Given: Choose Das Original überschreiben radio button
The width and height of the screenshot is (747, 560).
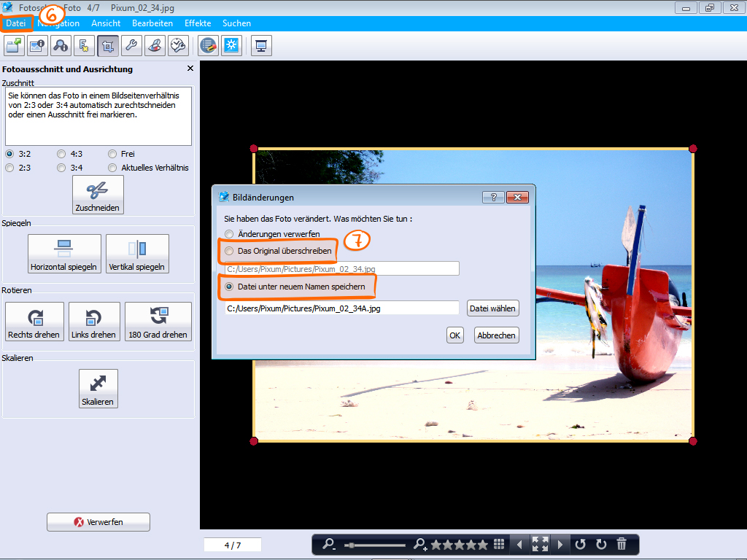Looking at the screenshot, I should (x=230, y=251).
